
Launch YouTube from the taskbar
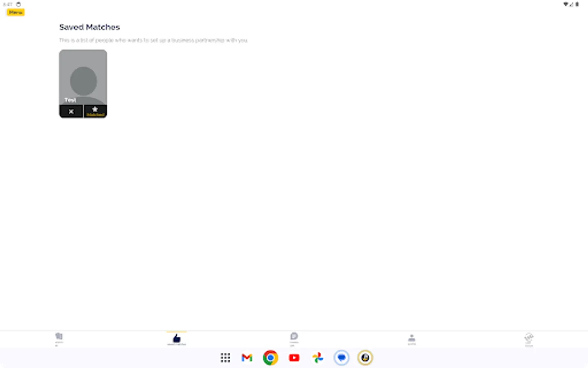[x=294, y=357]
